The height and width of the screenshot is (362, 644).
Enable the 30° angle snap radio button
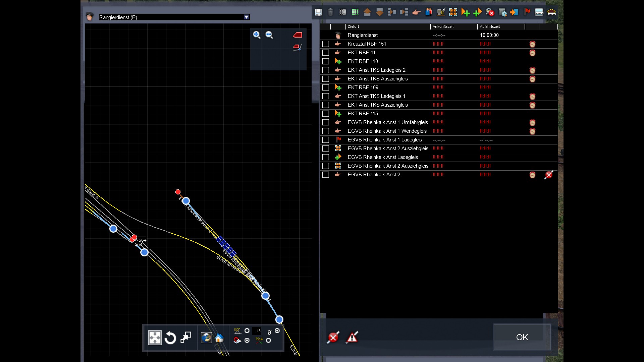pos(247,331)
